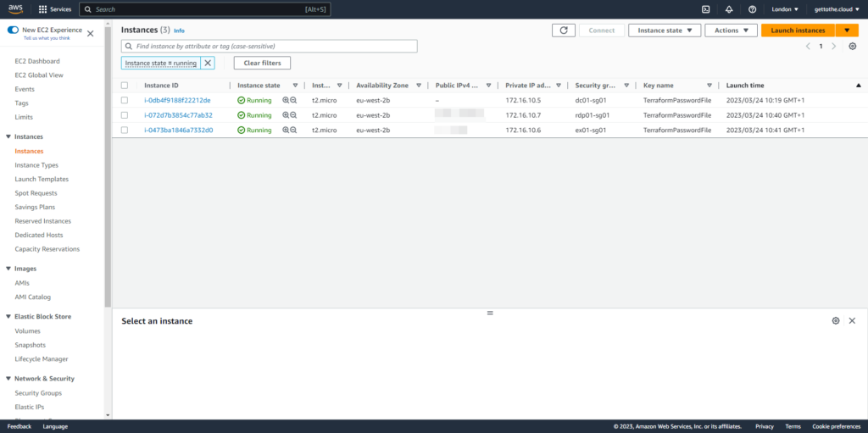Click the Clear filters button
Image resolution: width=868 pixels, height=433 pixels.
pos(263,63)
